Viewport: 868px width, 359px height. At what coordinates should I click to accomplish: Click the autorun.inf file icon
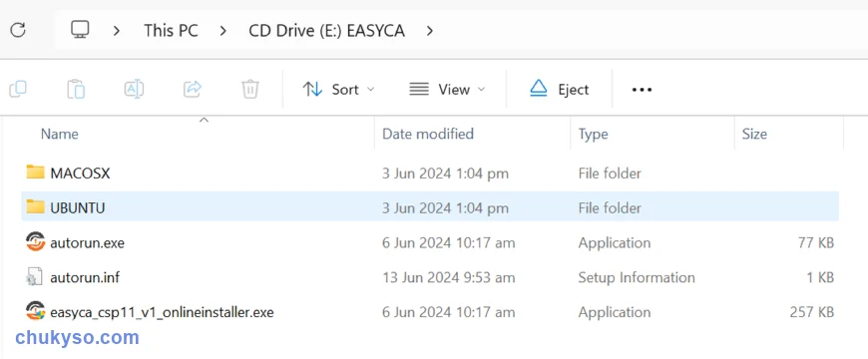click(34, 276)
